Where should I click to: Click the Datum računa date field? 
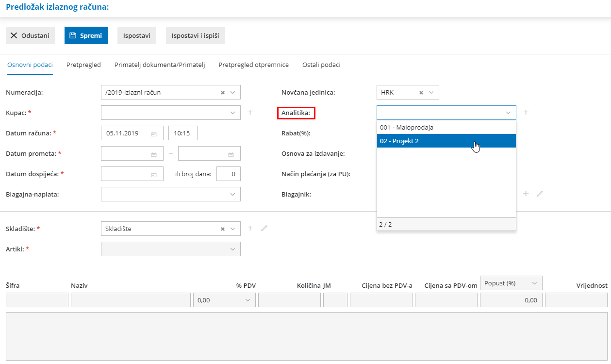click(x=132, y=133)
